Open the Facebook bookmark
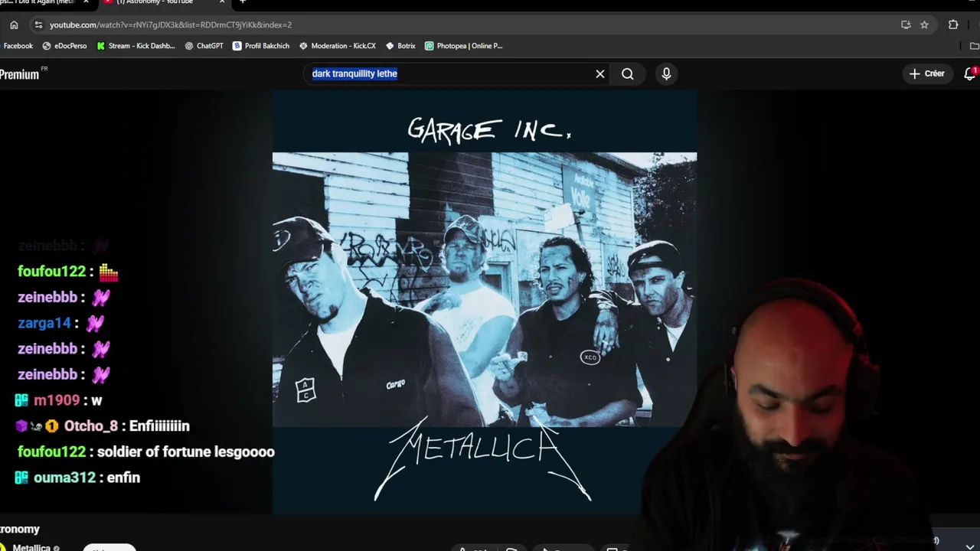 coord(17,46)
